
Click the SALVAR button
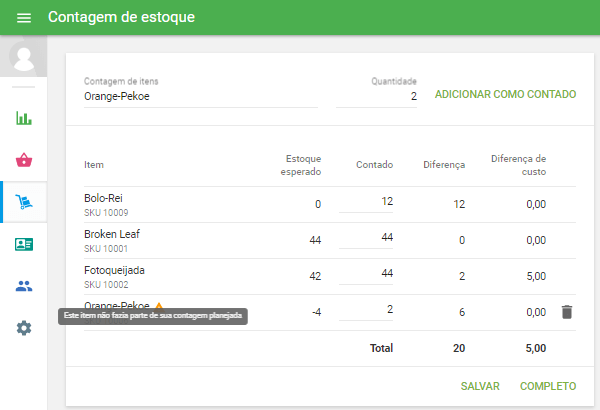click(480, 386)
